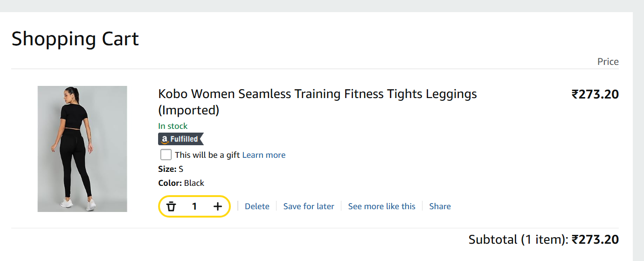Click the Shopping Cart heading
The height and width of the screenshot is (261, 644).
pyautogui.click(x=75, y=39)
